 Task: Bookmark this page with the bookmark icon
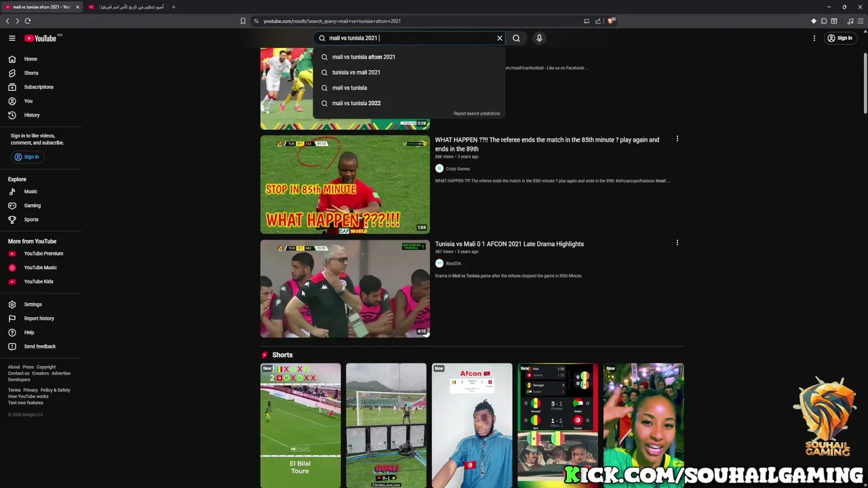click(x=243, y=21)
